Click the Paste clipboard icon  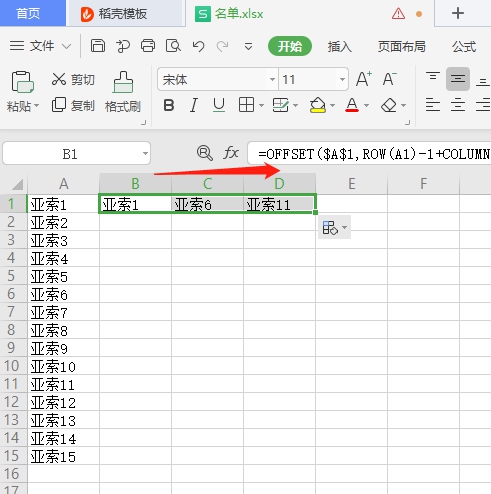(22, 82)
